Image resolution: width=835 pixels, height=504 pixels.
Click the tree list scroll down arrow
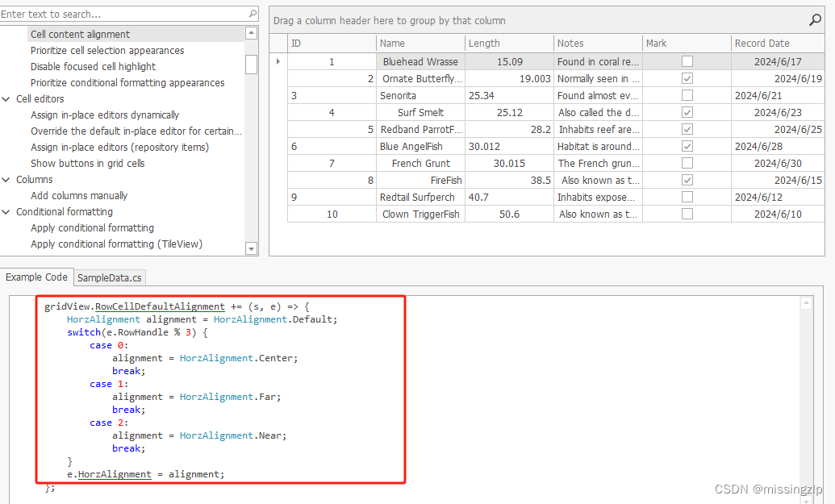(x=252, y=248)
